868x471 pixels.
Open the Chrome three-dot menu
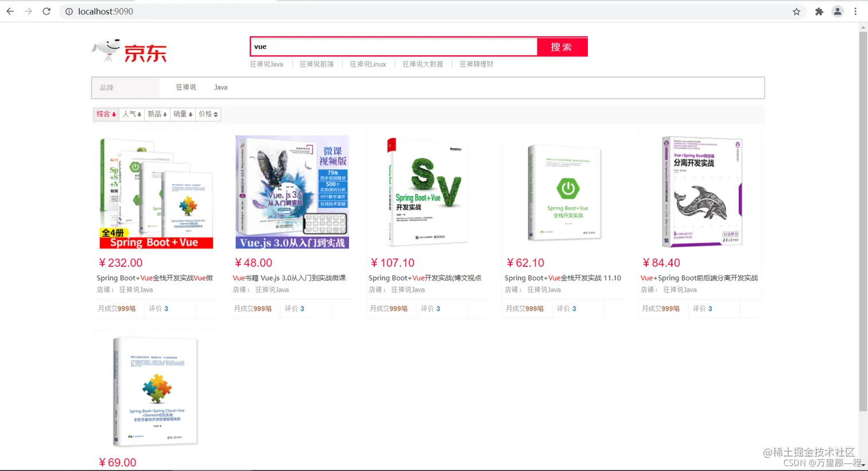click(x=855, y=11)
